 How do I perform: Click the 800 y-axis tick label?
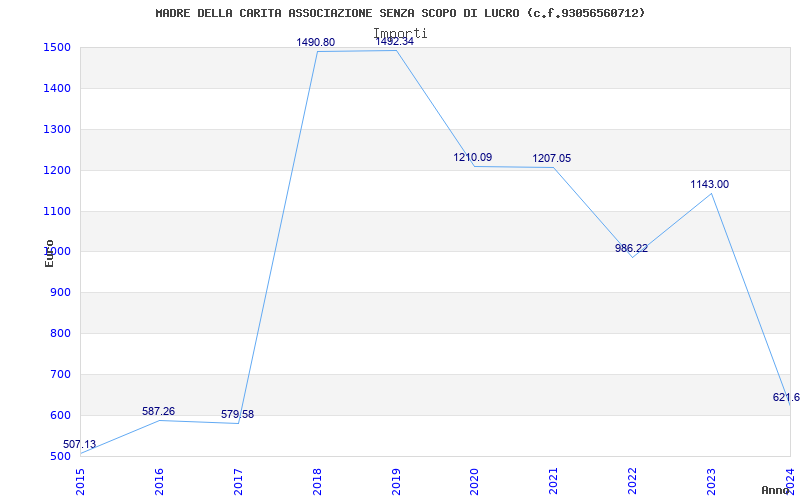tap(60, 333)
